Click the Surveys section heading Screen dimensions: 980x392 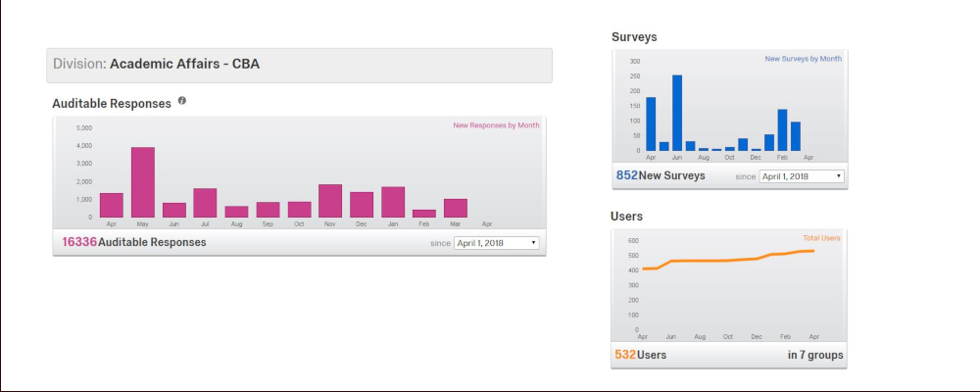[x=634, y=37]
